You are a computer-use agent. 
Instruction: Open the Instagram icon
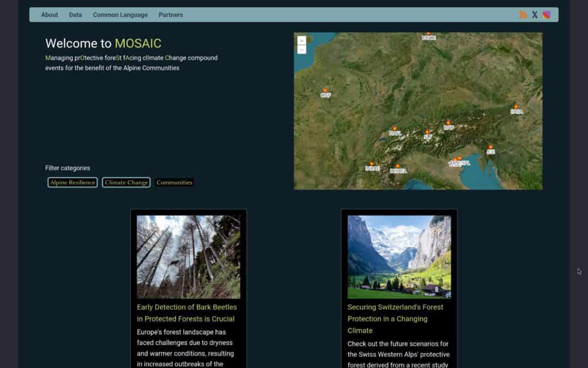547,14
